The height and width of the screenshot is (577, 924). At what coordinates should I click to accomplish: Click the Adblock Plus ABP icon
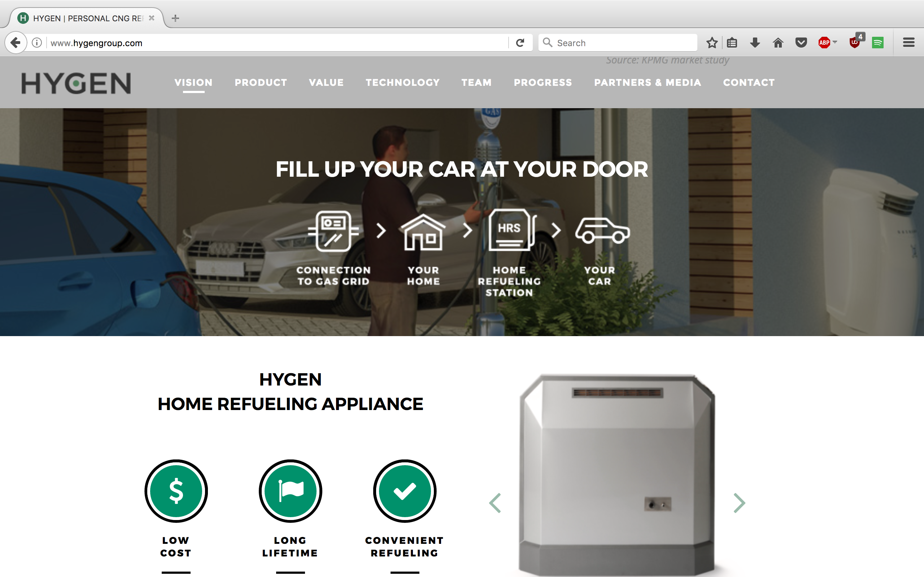pos(824,43)
